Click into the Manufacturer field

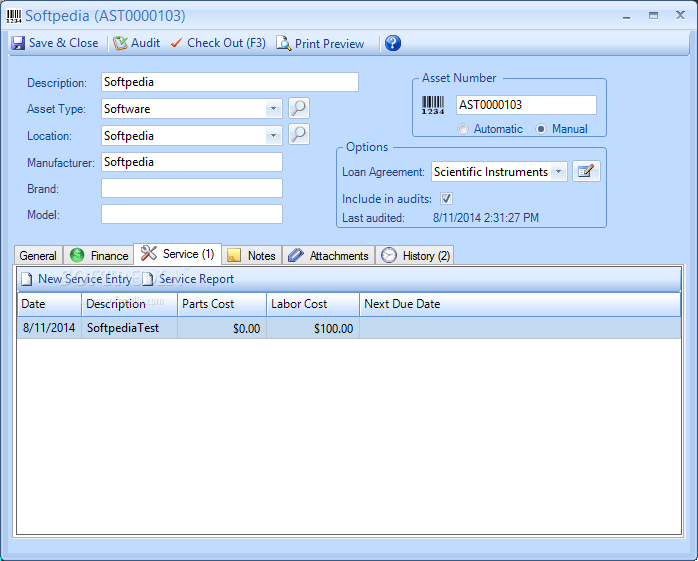pos(192,162)
